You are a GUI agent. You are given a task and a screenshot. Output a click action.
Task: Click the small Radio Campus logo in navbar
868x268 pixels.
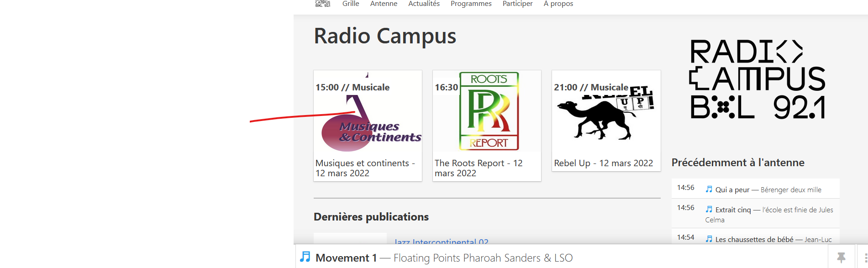pos(322,4)
